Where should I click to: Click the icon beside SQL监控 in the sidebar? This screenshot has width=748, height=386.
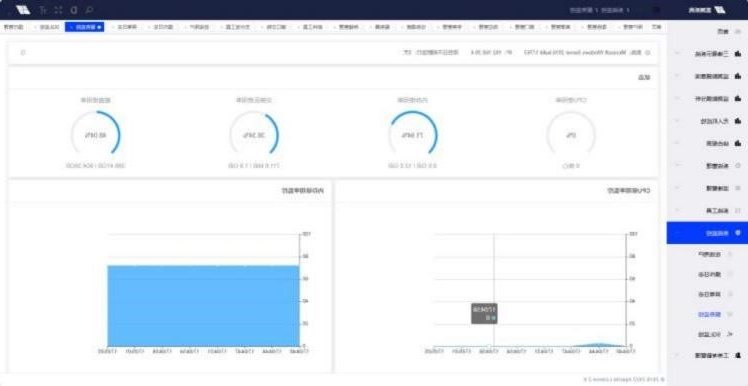[729, 334]
